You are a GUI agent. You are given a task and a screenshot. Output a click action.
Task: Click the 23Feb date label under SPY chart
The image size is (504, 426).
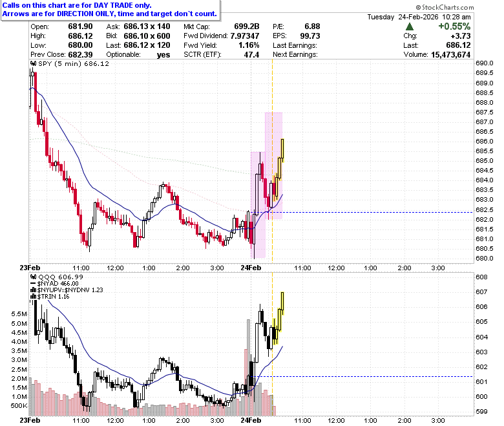point(30,268)
